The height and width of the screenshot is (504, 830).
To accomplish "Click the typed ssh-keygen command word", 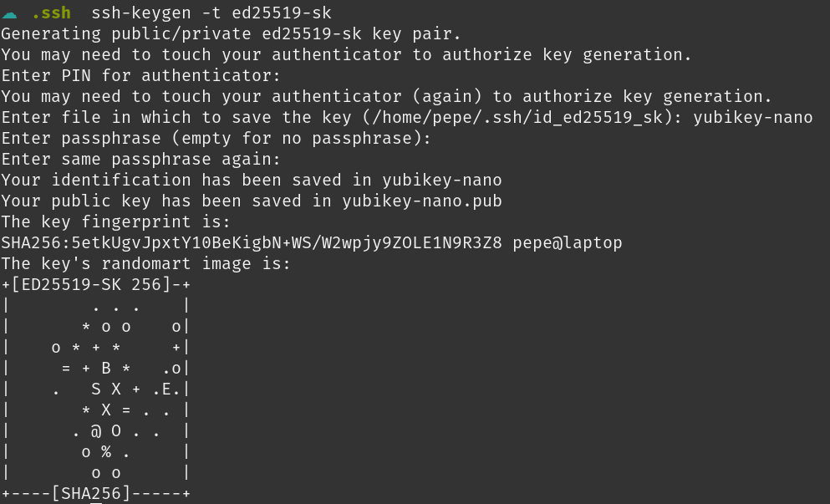I will click(x=136, y=13).
